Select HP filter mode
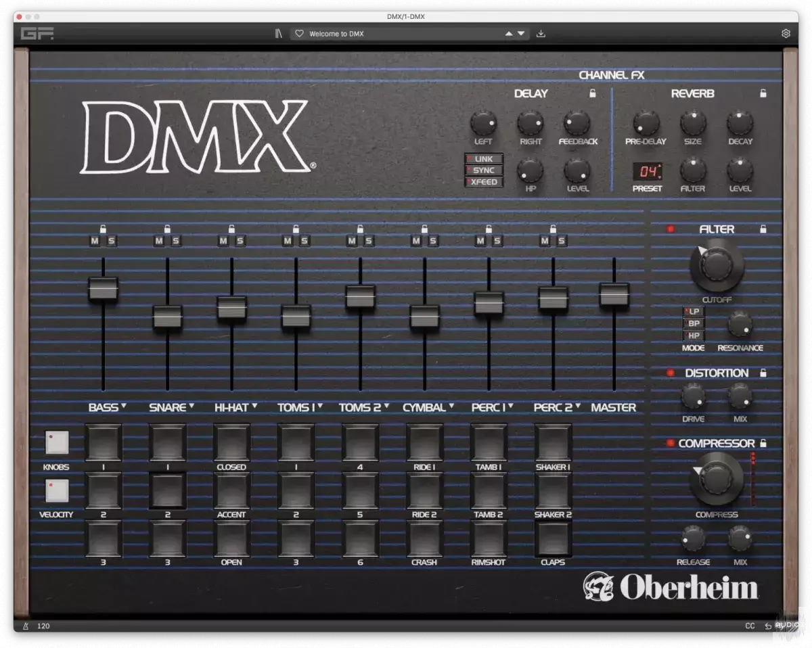This screenshot has width=812, height=648. tap(694, 335)
